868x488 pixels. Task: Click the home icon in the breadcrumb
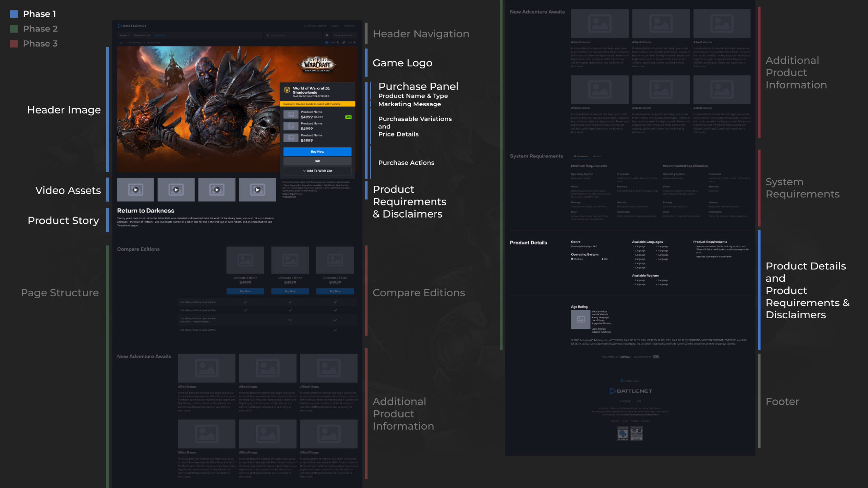click(121, 43)
